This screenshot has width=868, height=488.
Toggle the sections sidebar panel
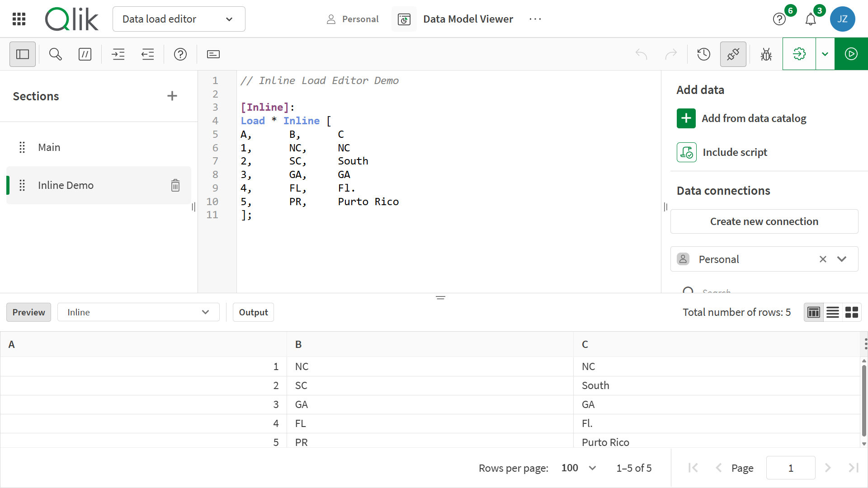coord(22,54)
